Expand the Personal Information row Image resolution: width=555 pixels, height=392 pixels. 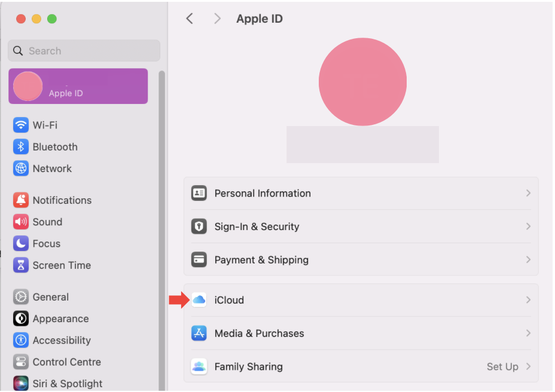pos(361,193)
